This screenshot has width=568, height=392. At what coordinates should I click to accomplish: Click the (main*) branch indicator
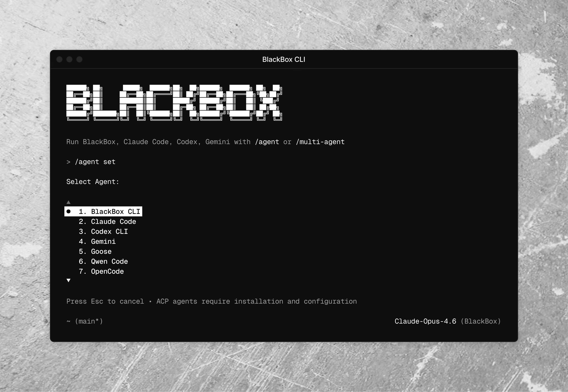[x=89, y=321]
